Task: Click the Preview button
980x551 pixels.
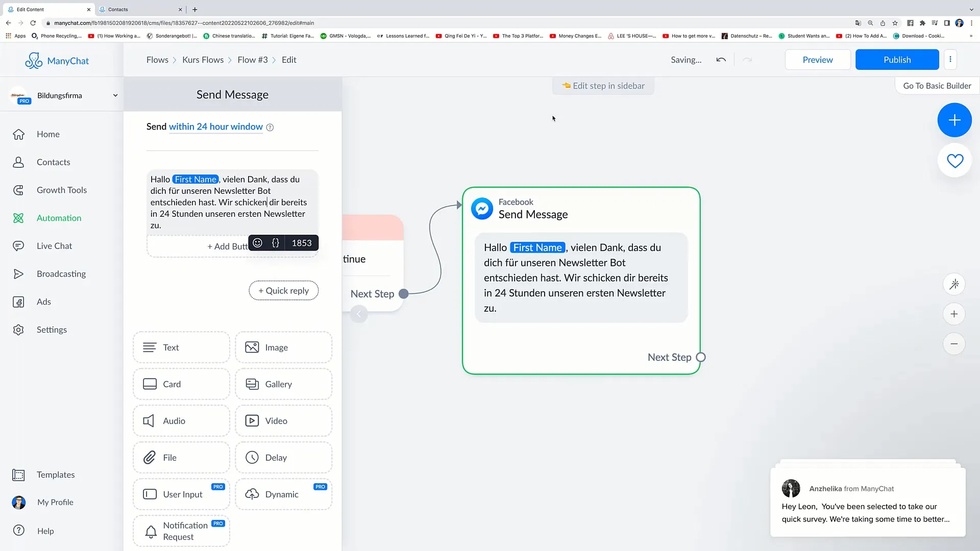Action: coord(818,60)
